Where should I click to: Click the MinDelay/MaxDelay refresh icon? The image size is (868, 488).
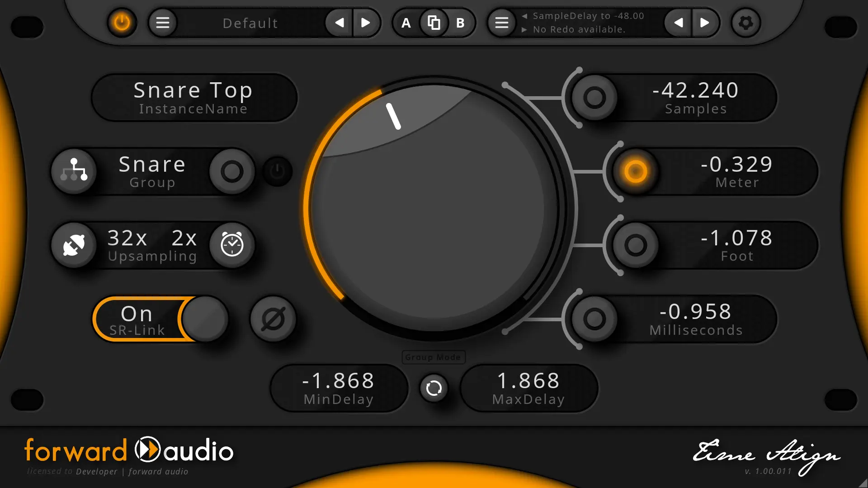coord(434,388)
